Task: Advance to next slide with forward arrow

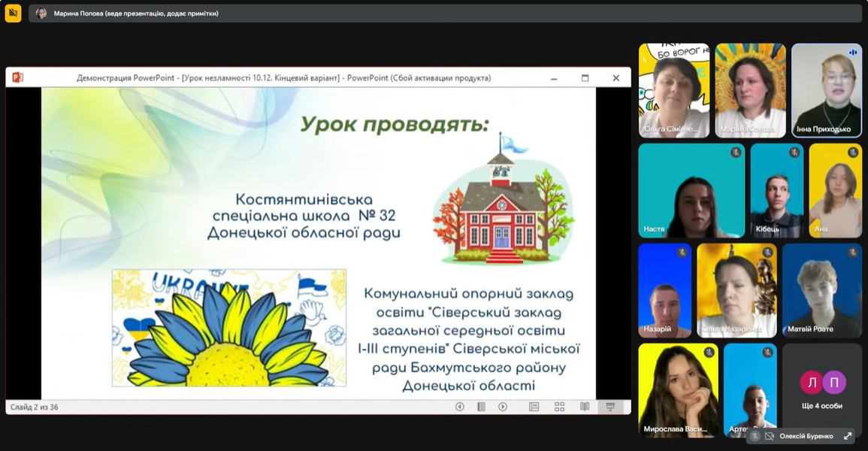Action: [503, 407]
